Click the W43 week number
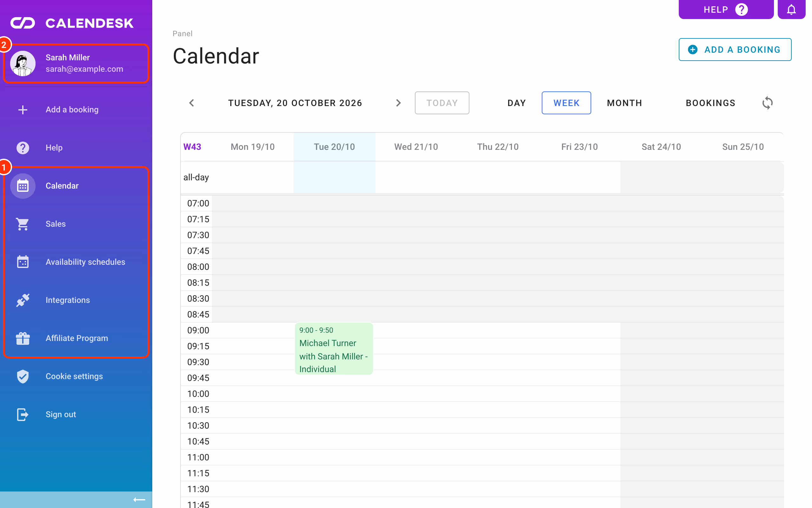This screenshot has height=508, width=812. point(192,147)
